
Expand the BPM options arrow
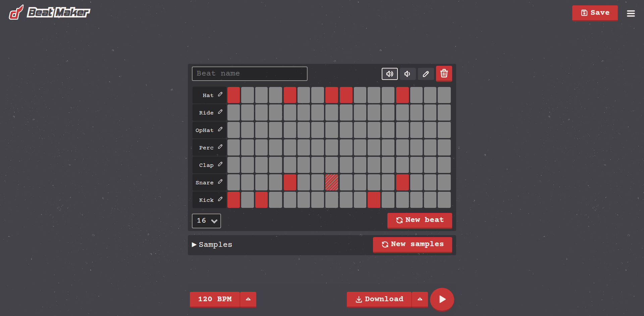[x=248, y=299]
